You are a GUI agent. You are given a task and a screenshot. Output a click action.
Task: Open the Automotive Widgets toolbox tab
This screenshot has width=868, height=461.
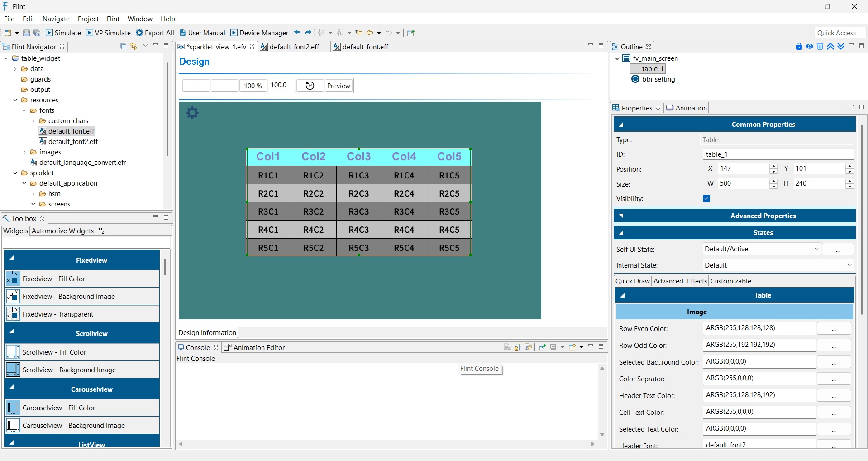[63, 231]
